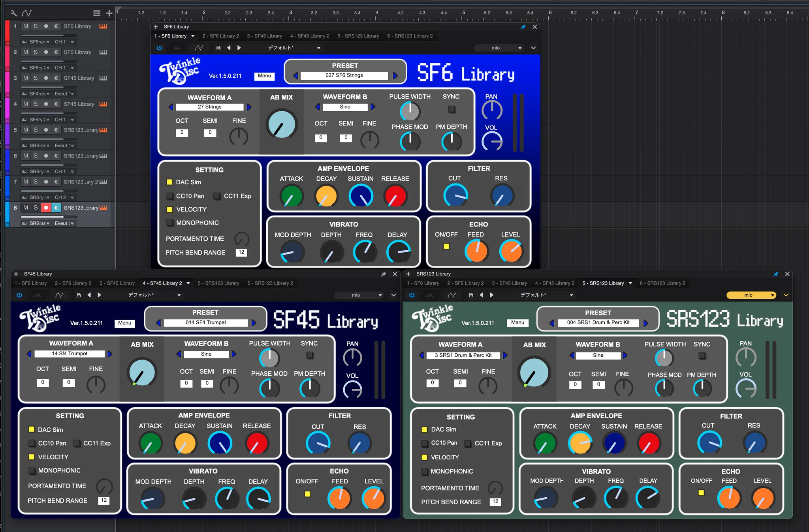
Task: Select tab 6 - SRS123 Library 2 in SRS123 window
Action: pos(662,283)
